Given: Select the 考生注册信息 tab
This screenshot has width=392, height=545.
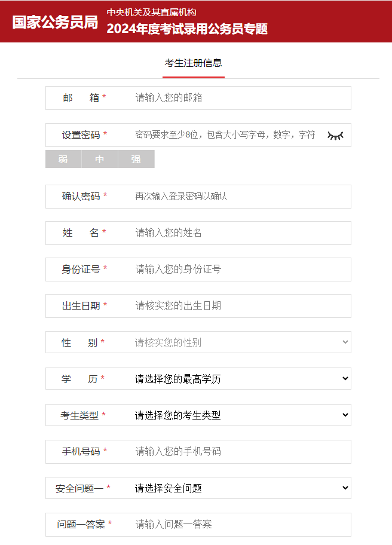Looking at the screenshot, I should click(x=193, y=63).
